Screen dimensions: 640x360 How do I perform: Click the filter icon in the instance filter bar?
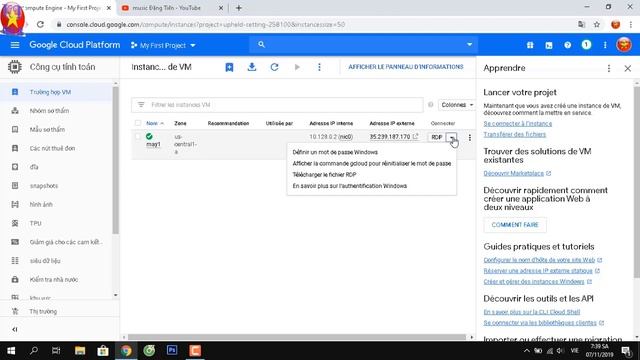(141, 105)
